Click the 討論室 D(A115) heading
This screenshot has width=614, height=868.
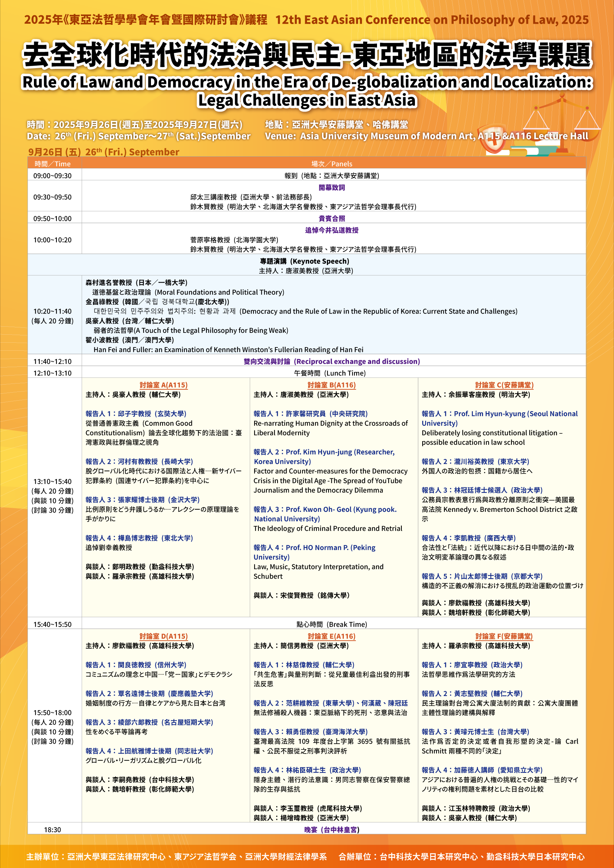coord(163,636)
